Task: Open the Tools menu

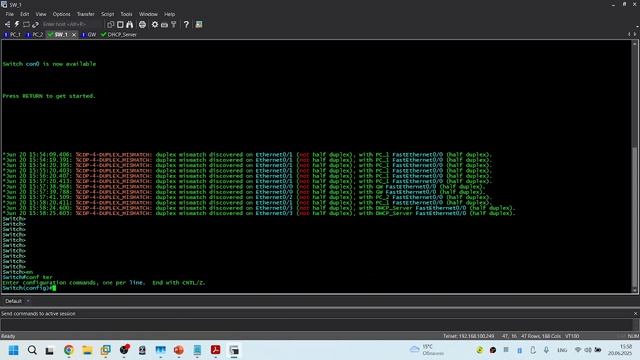Action: click(x=126, y=14)
